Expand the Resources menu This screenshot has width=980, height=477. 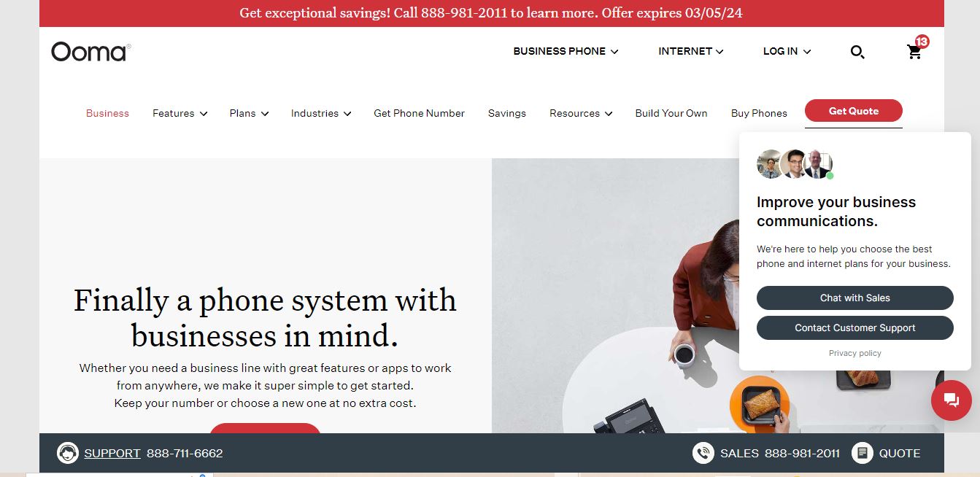tap(581, 113)
